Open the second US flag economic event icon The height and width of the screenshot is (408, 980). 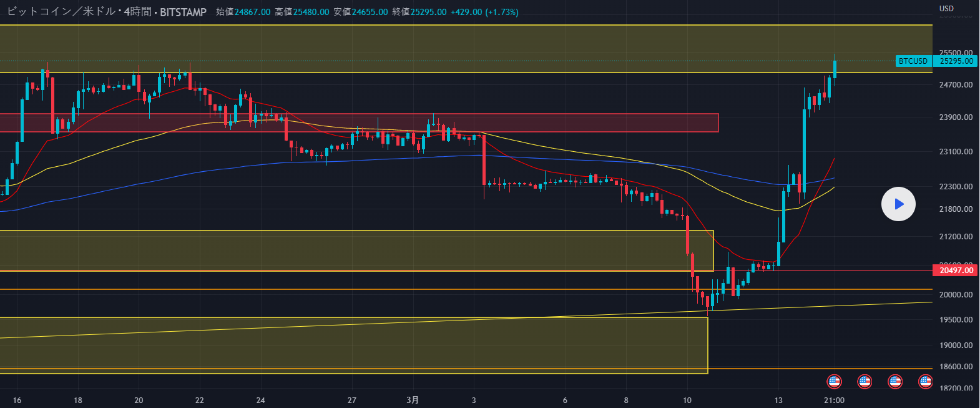[865, 381]
